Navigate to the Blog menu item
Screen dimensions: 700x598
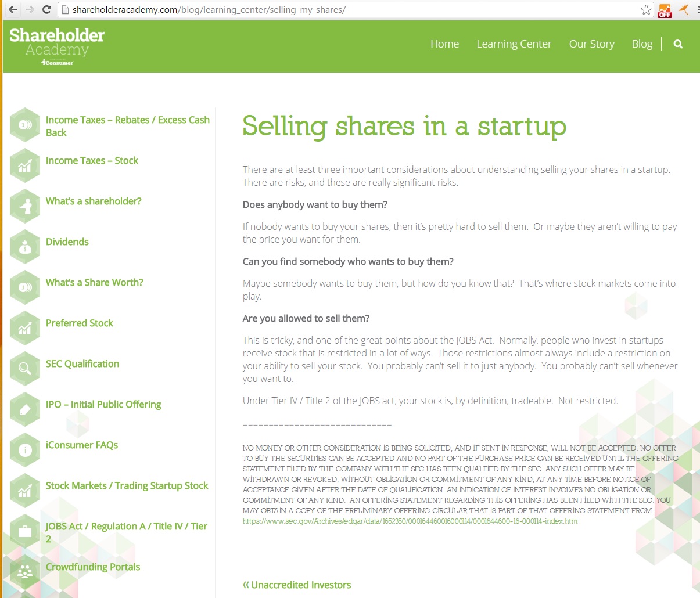click(x=642, y=44)
